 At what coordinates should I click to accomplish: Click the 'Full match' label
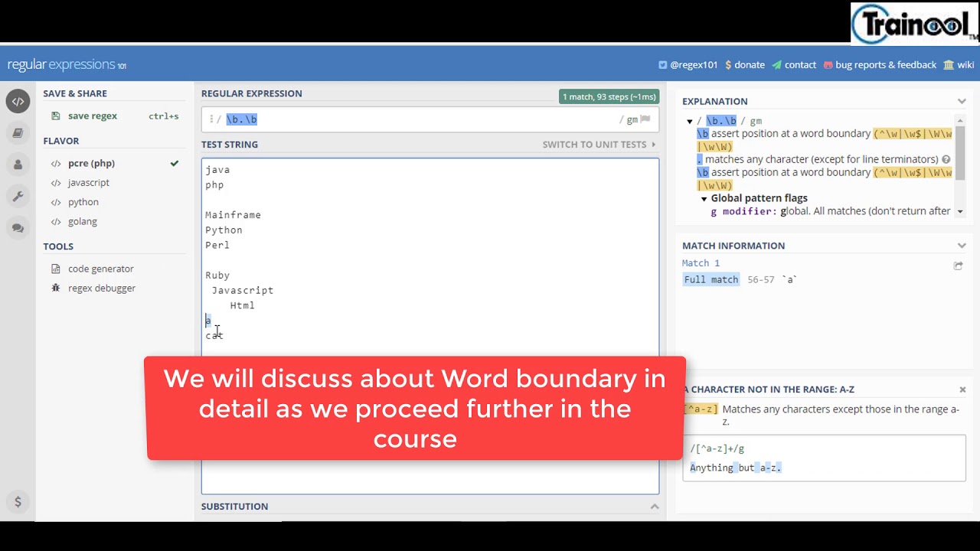[711, 280]
